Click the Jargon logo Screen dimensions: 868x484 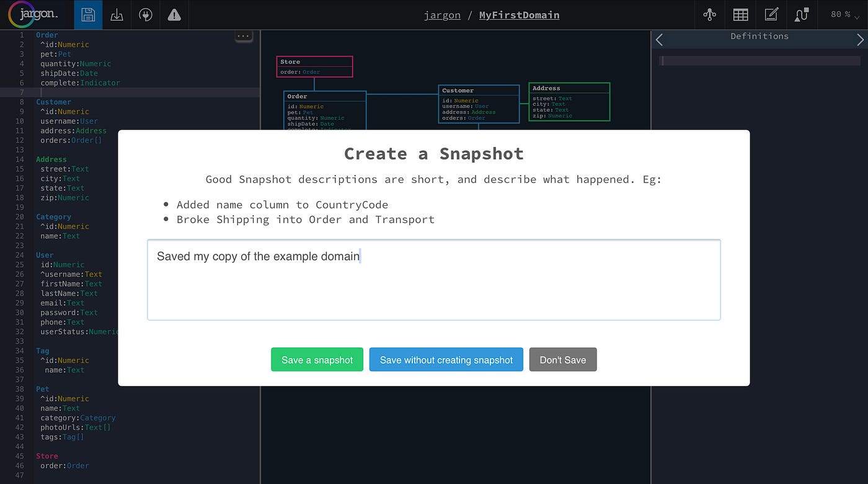click(33, 14)
